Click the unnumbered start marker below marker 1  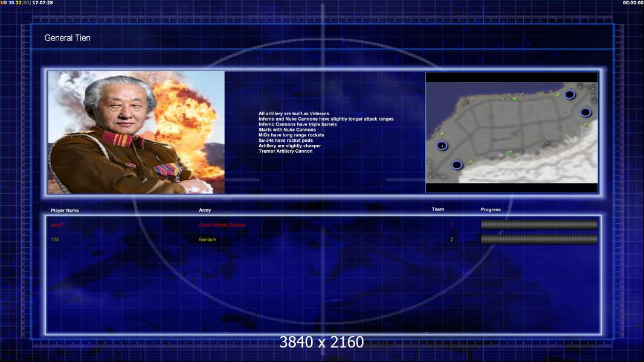click(x=457, y=165)
